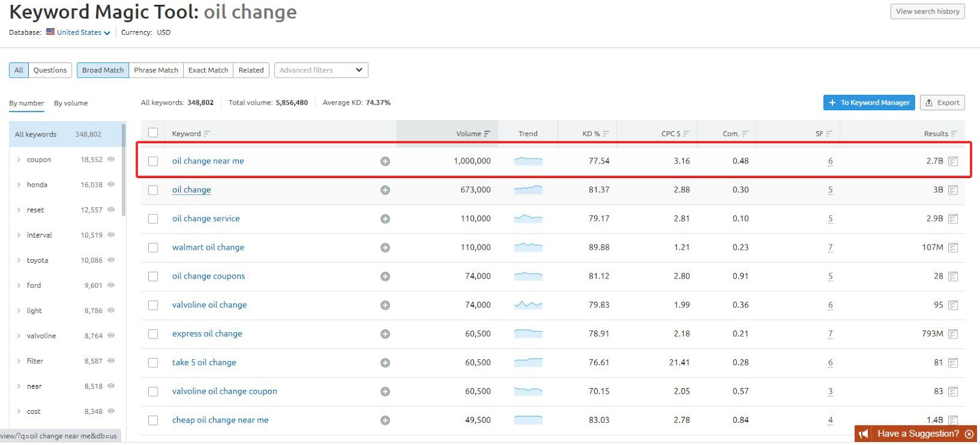Check the 'walmart oil change' row
Image resolution: width=980 pixels, height=445 pixels.
(153, 248)
